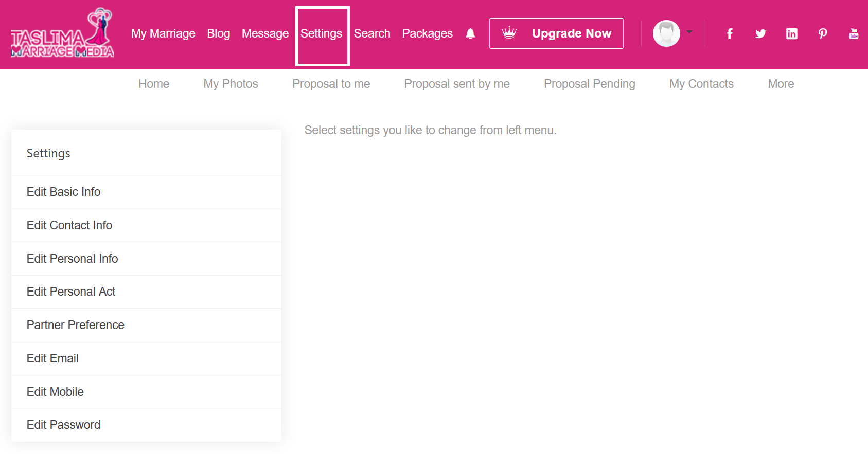
Task: Open the Settings menu item
Action: (x=322, y=34)
